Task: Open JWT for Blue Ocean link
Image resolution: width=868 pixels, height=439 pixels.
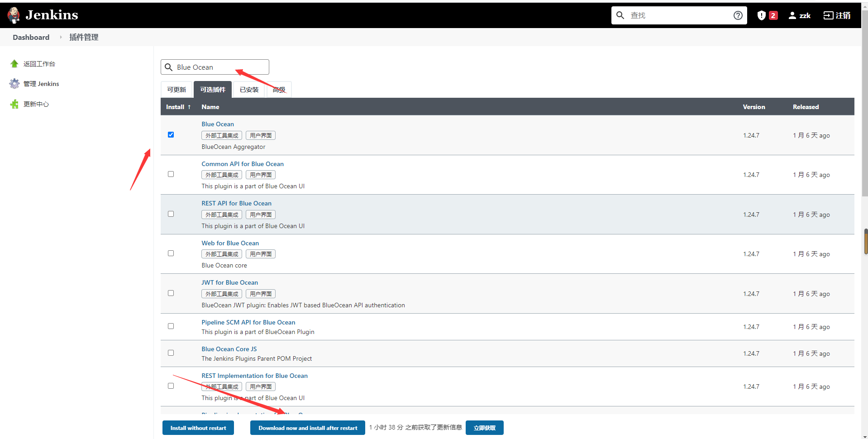Action: pos(229,282)
